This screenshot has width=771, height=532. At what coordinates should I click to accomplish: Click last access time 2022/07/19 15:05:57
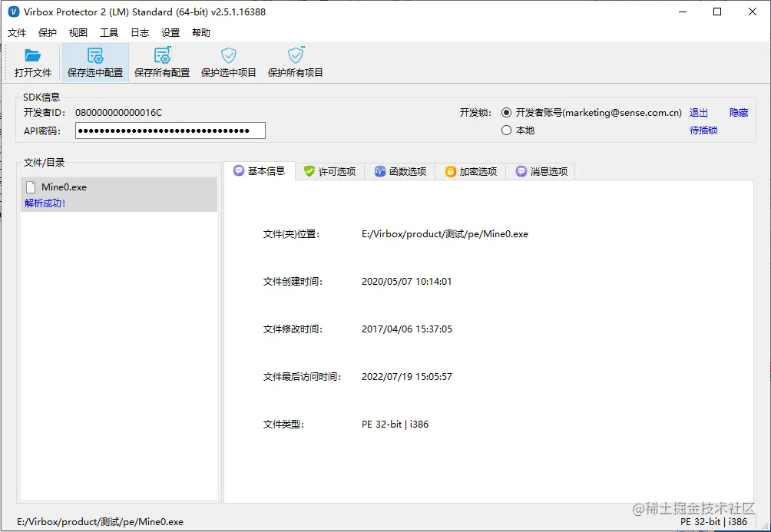407,377
